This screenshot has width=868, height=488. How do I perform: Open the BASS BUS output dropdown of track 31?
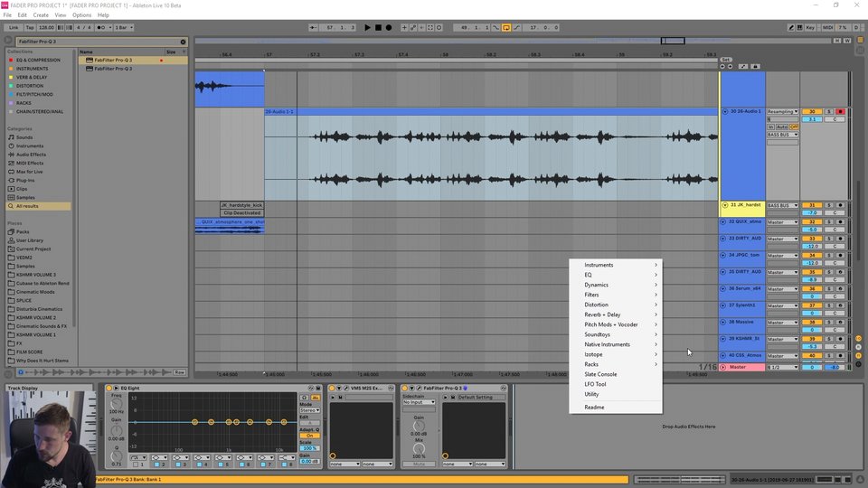(782, 205)
